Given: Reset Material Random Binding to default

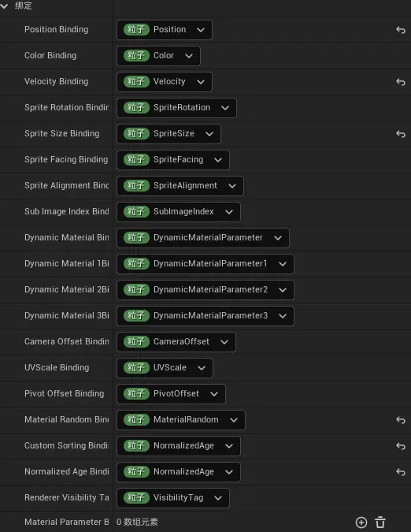Looking at the screenshot, I should (401, 420).
